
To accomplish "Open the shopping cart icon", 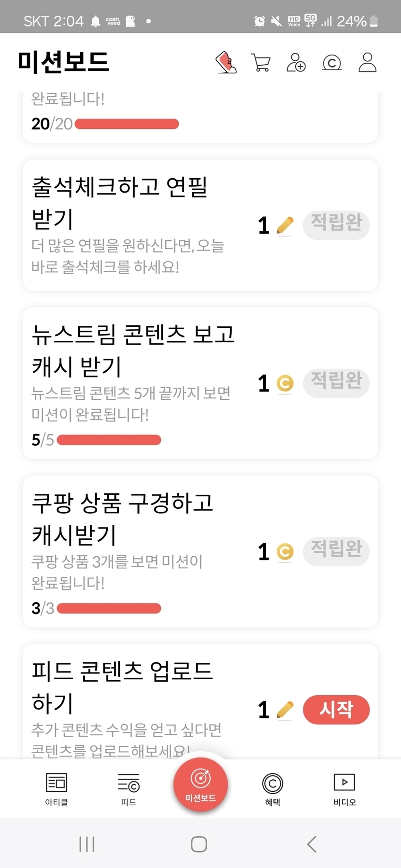I will point(261,63).
